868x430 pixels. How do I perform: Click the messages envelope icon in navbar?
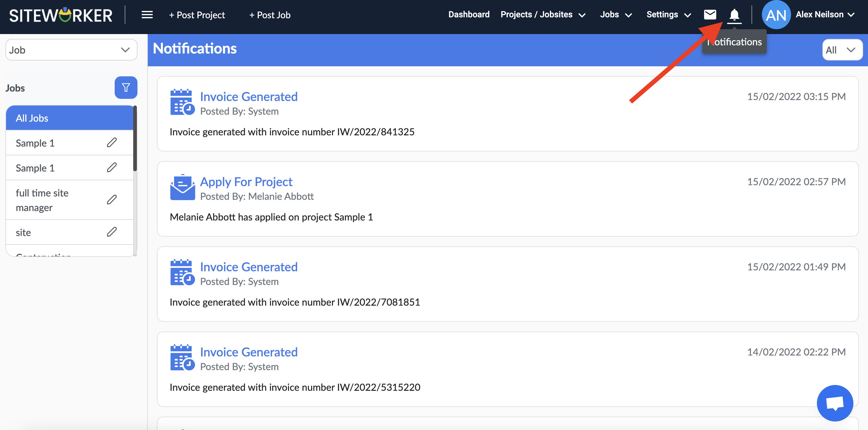710,15
